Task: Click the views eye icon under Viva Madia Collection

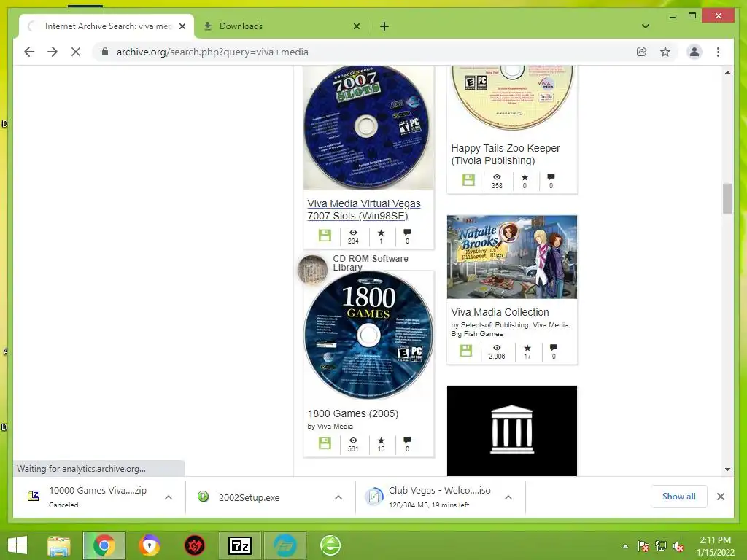Action: [497, 348]
